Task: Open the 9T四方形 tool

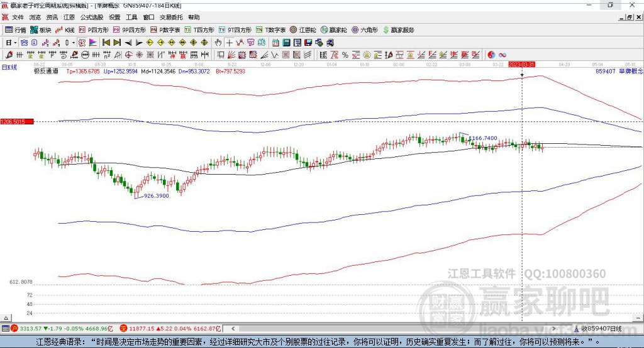Action: pos(235,30)
